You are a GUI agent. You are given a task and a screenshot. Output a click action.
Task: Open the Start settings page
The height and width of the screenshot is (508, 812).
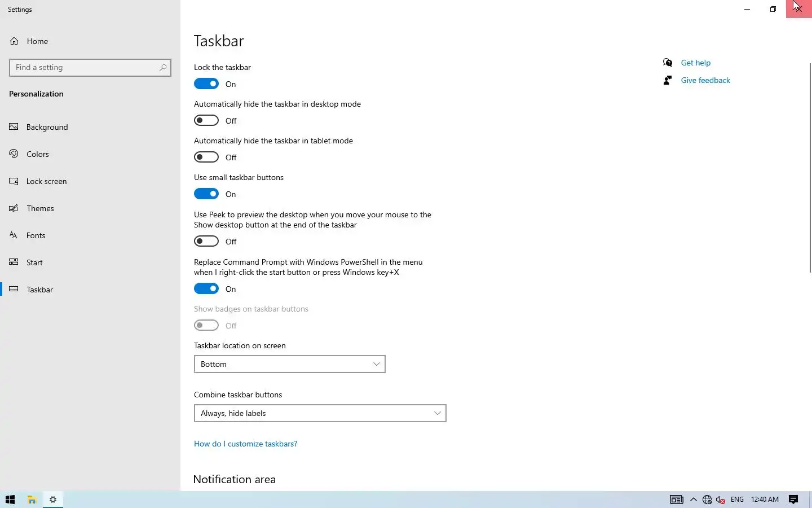(x=90, y=262)
